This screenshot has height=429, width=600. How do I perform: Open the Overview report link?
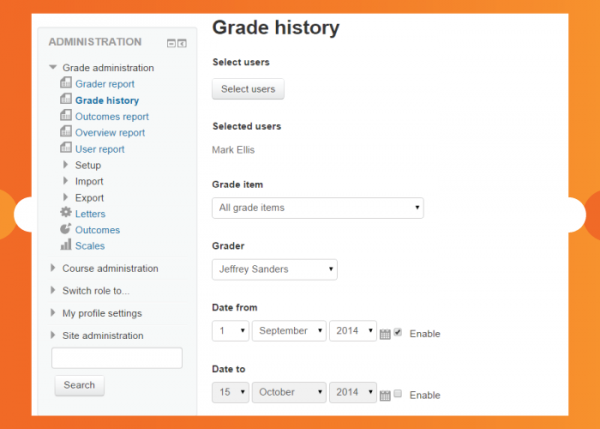coord(110,132)
